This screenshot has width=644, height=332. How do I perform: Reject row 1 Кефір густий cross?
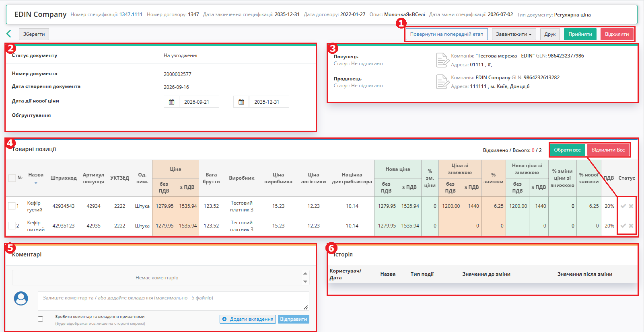click(631, 206)
